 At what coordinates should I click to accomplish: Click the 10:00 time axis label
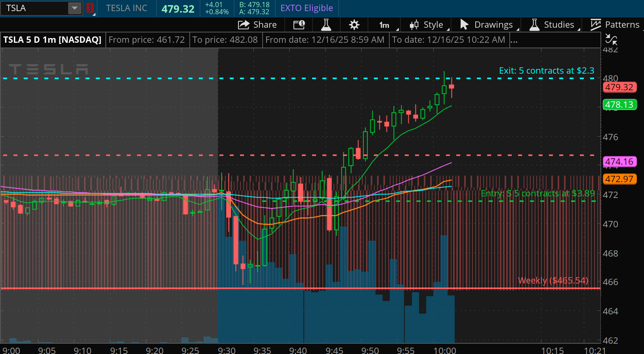(445, 350)
